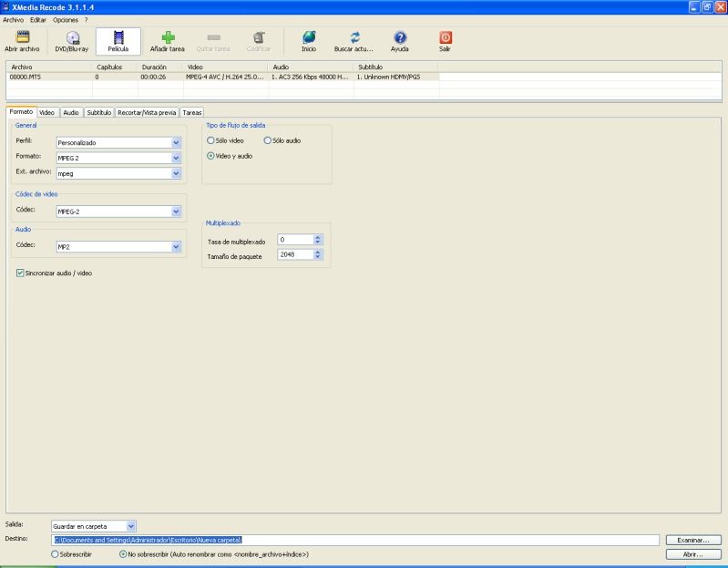Sort by the Archivo column header

[49, 67]
